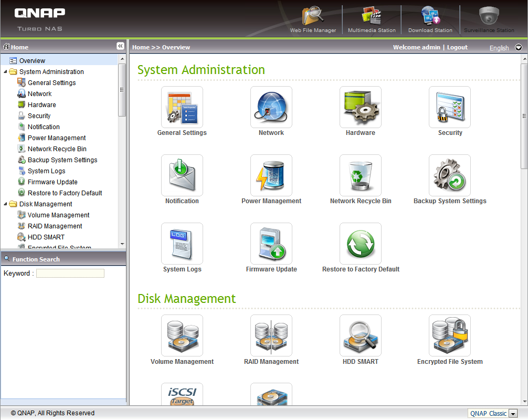The width and height of the screenshot is (528, 420).
Task: Open the QNAP Classic theme dropdown
Action: 513,414
